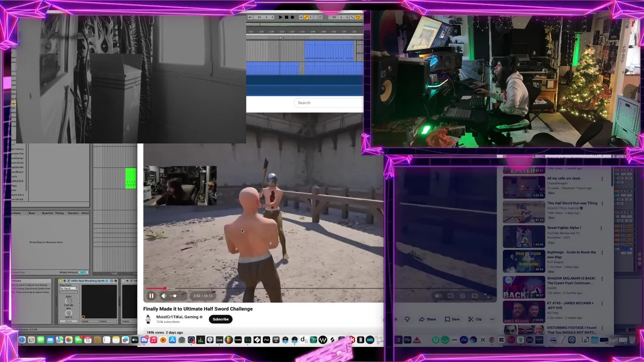Select the blue MIDI clip in the top track
The image size is (644, 362).
click(x=330, y=51)
